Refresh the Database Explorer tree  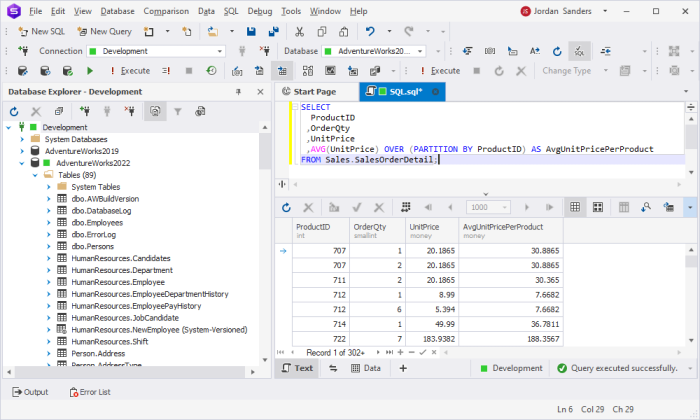(14, 111)
